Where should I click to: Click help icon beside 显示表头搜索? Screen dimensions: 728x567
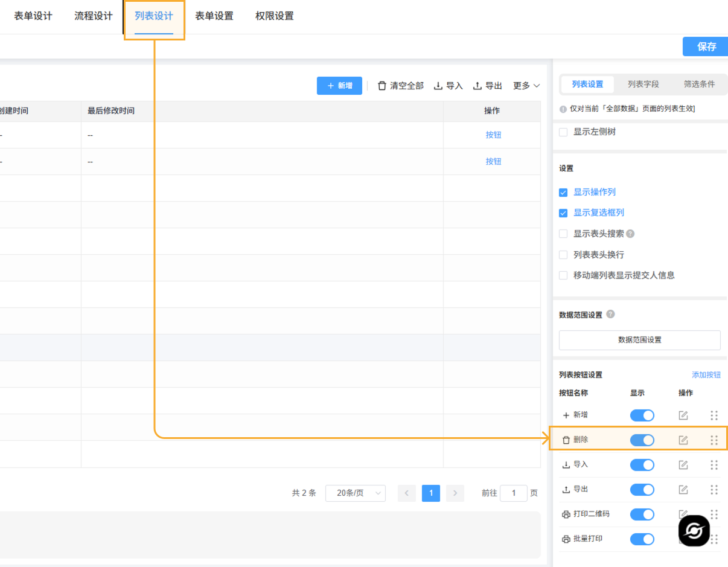(630, 234)
